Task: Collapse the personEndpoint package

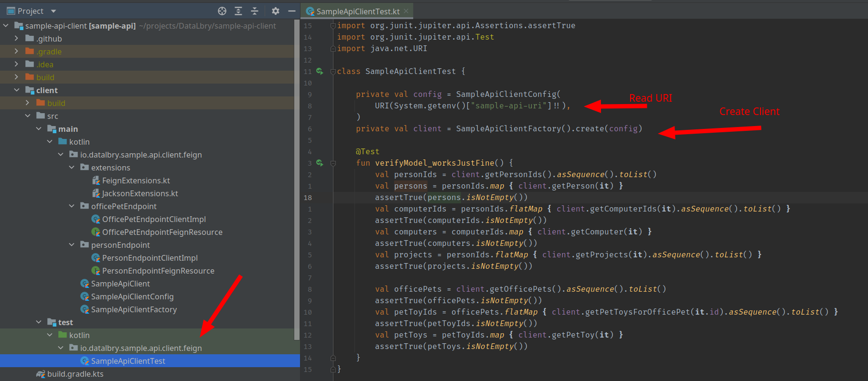Action: (x=72, y=245)
